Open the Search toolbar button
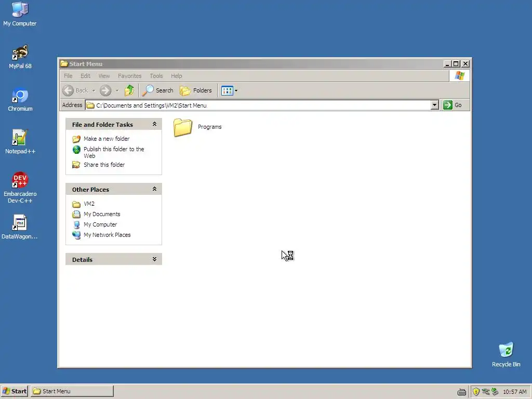The image size is (532, 399). [x=158, y=90]
